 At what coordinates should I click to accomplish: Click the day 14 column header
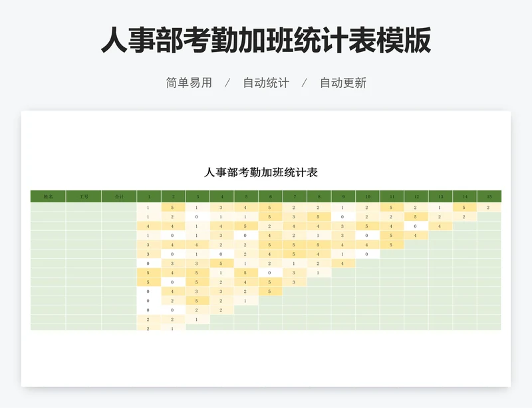[465, 197]
